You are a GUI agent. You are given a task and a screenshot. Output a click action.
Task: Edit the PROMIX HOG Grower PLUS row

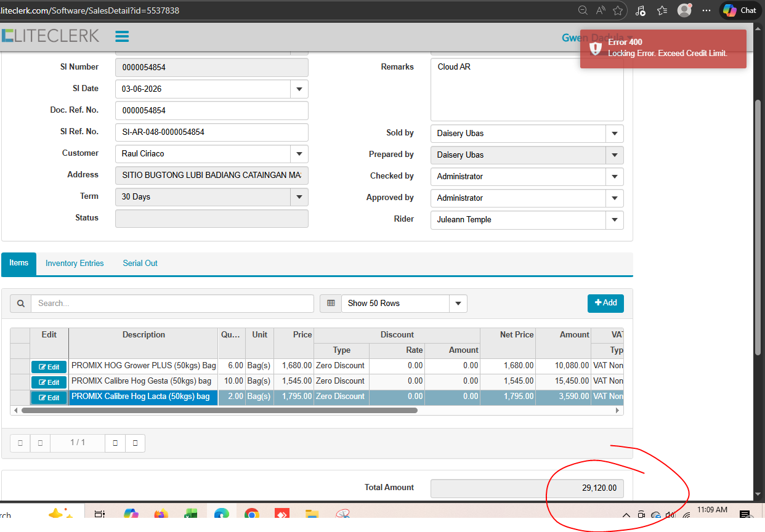(x=49, y=367)
